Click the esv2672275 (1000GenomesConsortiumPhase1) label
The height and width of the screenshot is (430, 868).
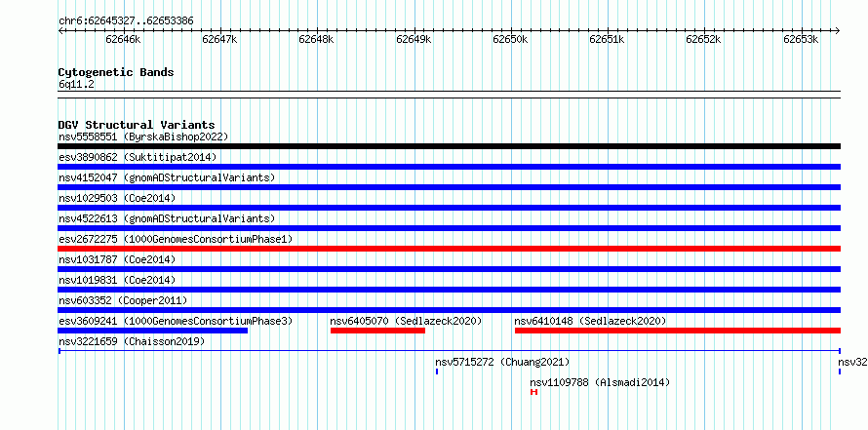coord(176,239)
